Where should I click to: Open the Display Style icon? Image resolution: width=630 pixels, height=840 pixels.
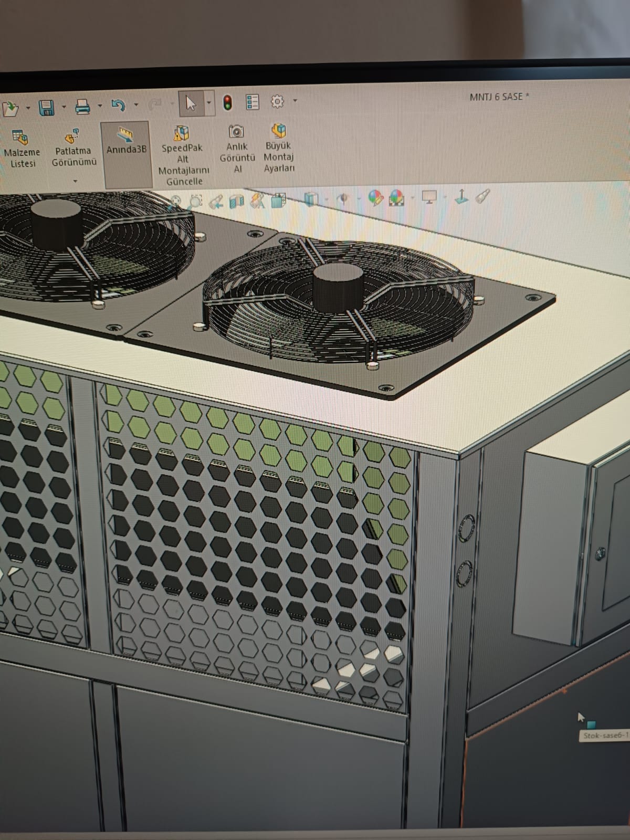[311, 199]
